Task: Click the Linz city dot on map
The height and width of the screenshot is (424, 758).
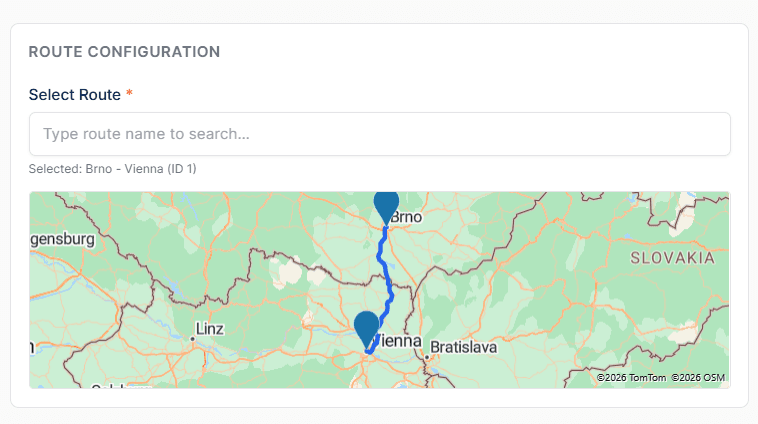Action: point(192,339)
